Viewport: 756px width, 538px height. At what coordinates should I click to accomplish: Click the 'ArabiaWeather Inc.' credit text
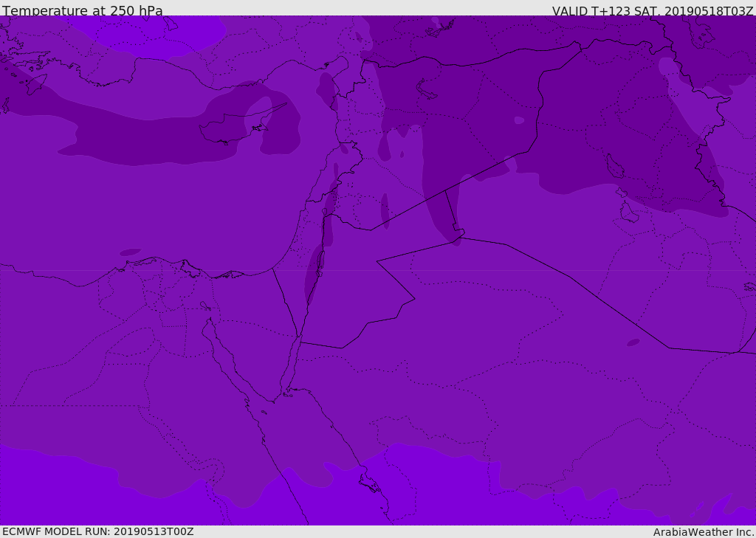point(704,532)
